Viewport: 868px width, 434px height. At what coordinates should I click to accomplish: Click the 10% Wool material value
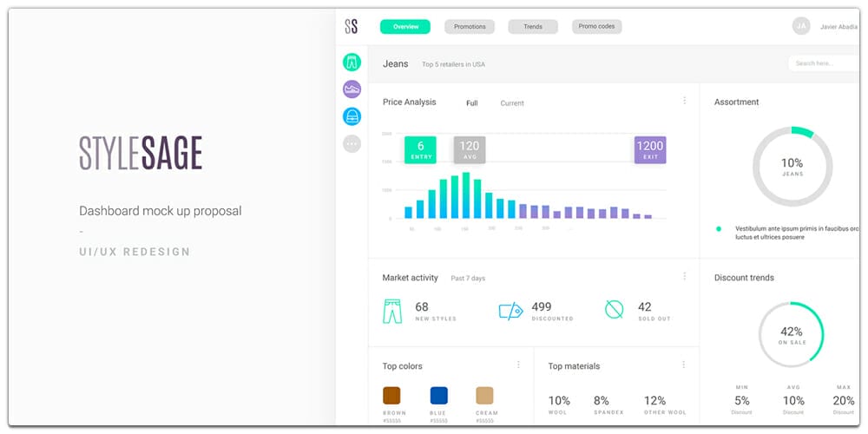click(x=559, y=400)
